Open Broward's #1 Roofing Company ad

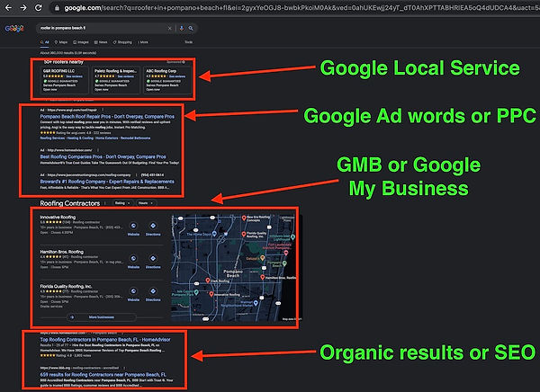coord(107,182)
